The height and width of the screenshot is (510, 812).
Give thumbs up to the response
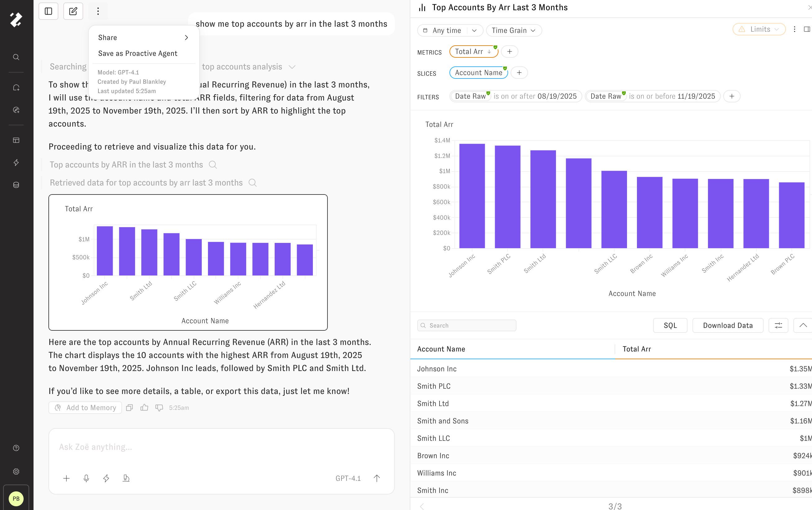tap(144, 408)
